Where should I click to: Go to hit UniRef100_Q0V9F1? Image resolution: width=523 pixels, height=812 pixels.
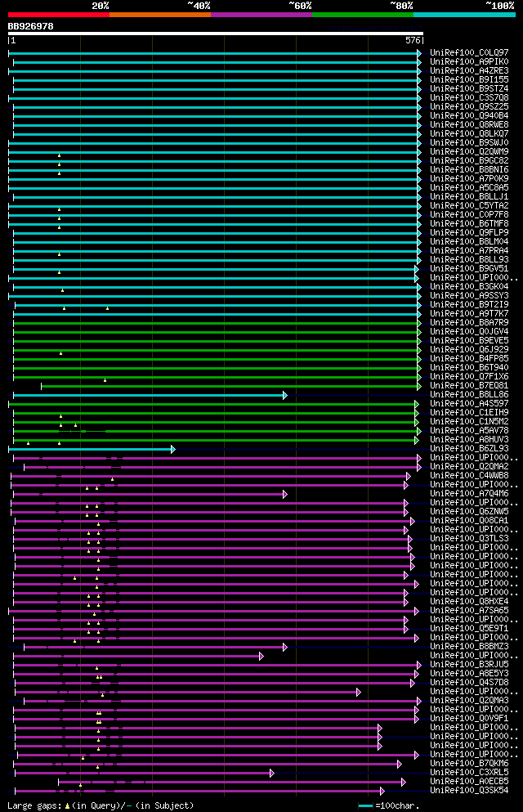point(469,719)
